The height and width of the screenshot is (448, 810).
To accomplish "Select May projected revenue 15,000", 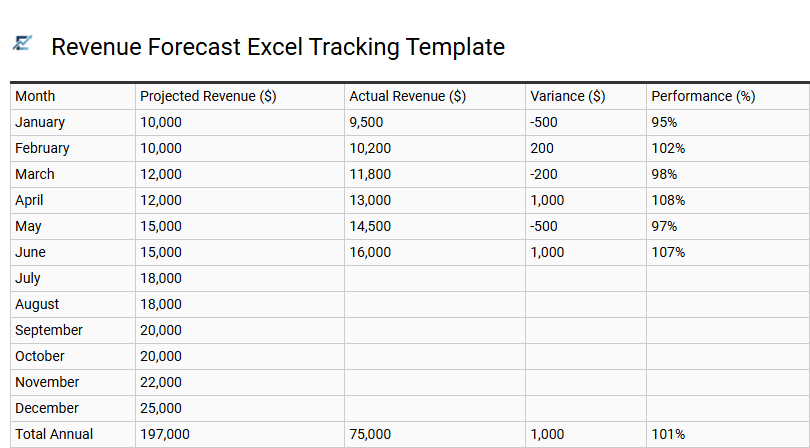I will pyautogui.click(x=161, y=226).
